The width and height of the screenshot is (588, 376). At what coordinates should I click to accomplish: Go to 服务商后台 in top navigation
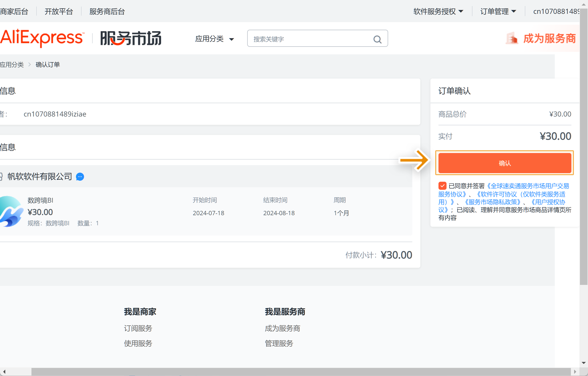pyautogui.click(x=107, y=11)
